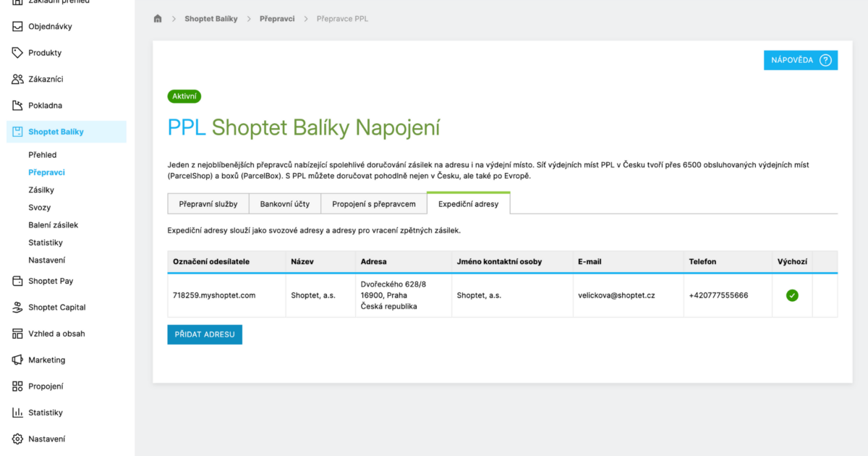Select Statistiky under Shoptet Balíky

coord(46,242)
